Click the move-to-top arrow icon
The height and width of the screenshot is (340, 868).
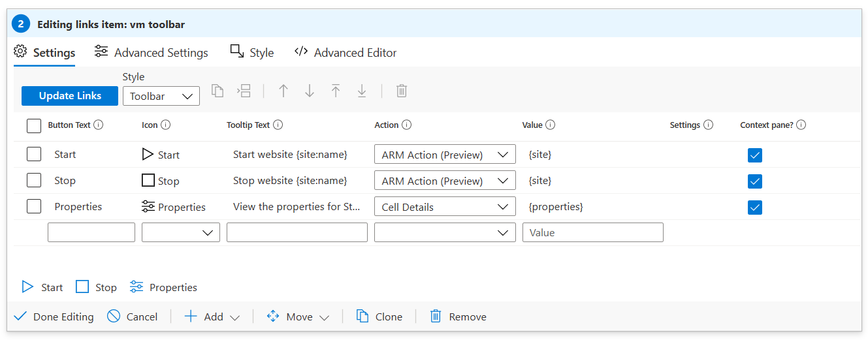pyautogui.click(x=336, y=91)
